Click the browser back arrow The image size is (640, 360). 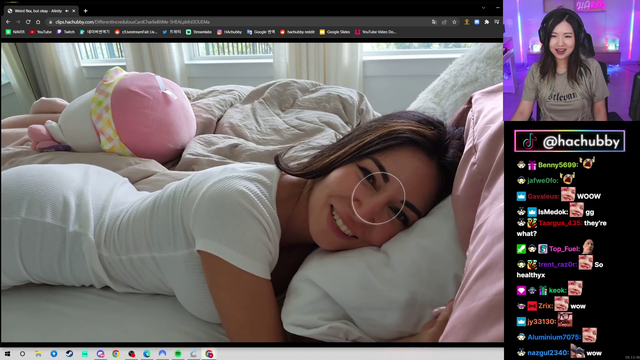[x=8, y=22]
